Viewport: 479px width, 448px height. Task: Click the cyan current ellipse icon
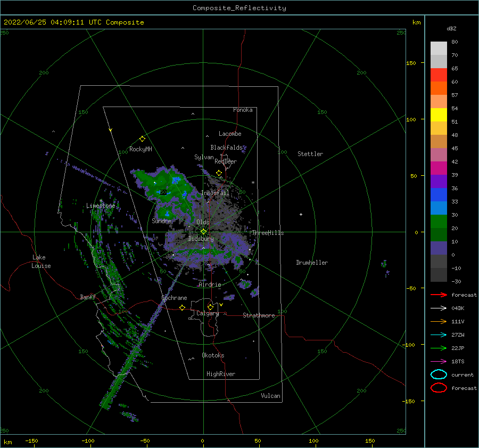tap(439, 374)
